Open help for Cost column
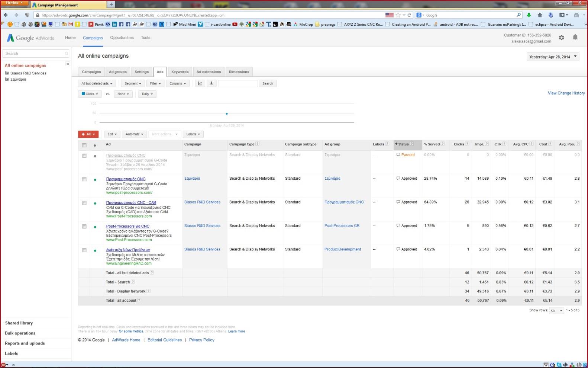Image resolution: width=588 pixels, height=368 pixels. click(550, 144)
